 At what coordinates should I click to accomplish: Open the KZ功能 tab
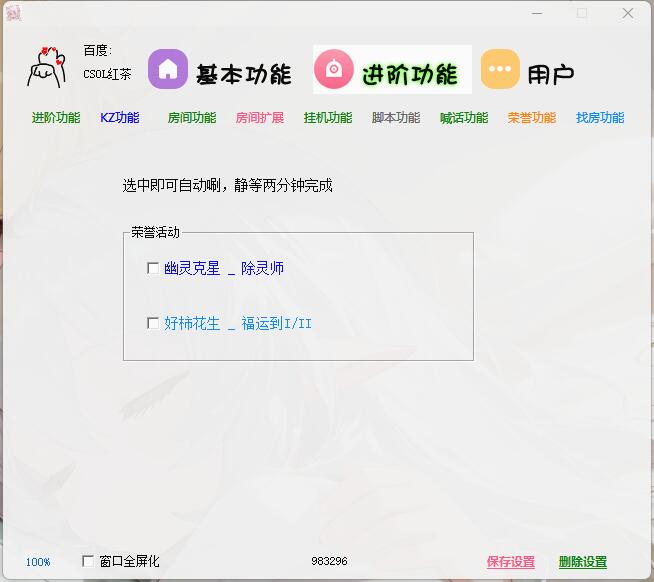(120, 118)
